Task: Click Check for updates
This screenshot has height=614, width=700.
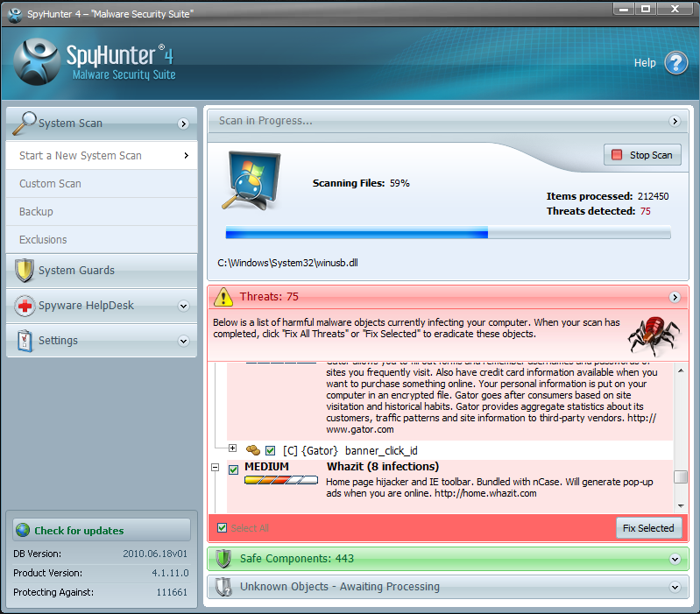Action: [102, 530]
